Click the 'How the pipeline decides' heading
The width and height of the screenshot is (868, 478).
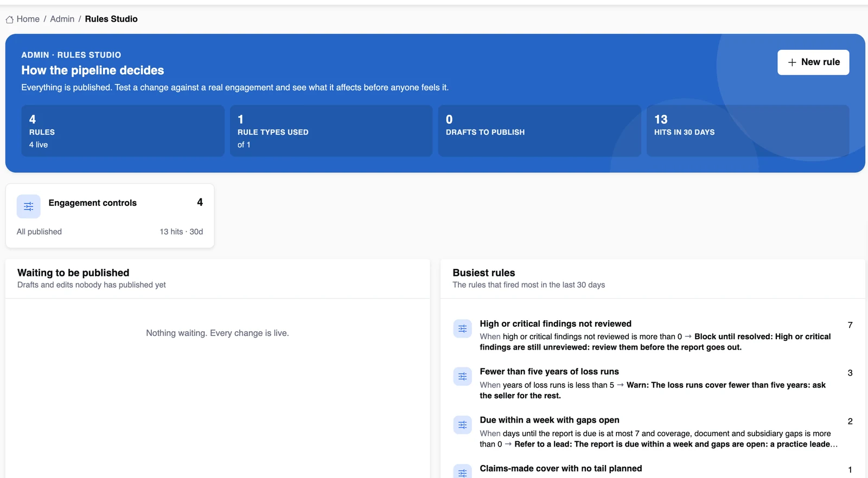pyautogui.click(x=93, y=70)
